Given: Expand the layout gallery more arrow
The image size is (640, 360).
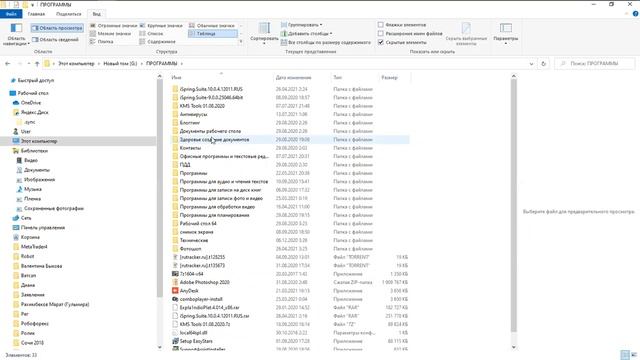Looking at the screenshot, I should pos(241,42).
